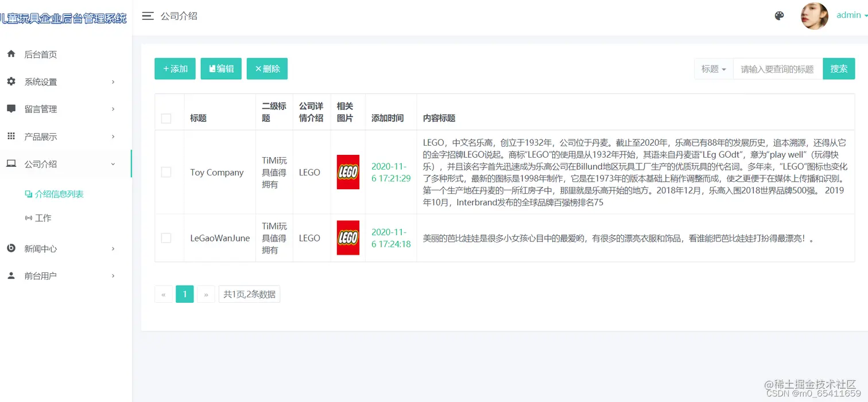Viewport: 868px width, 402px height.
Task: Click the 2020-11-6 17:21:29 timestamp
Action: [x=391, y=172]
